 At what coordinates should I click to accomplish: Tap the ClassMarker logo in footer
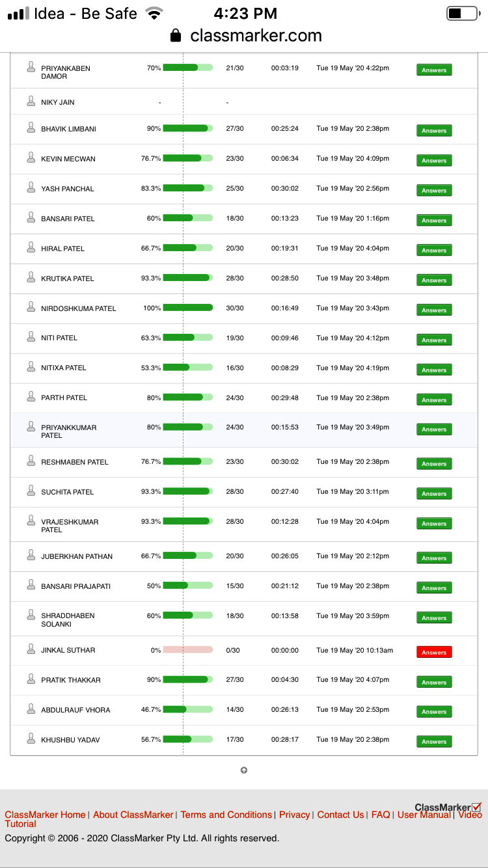coord(448,807)
